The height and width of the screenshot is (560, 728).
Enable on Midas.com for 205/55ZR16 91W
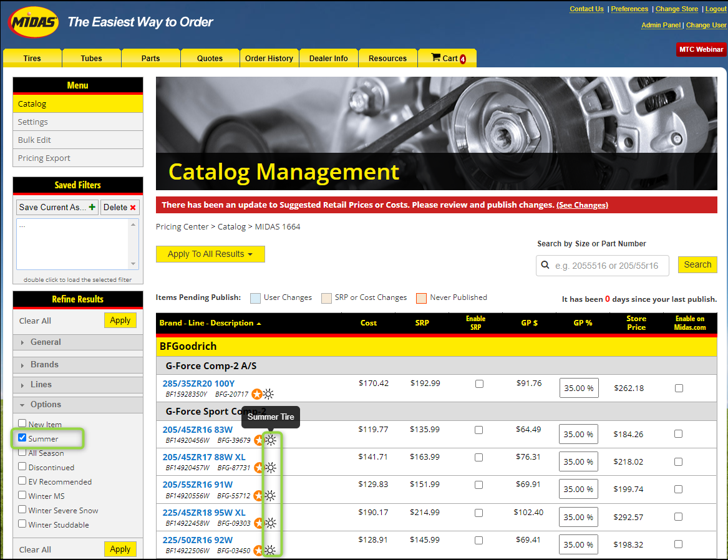(x=678, y=489)
